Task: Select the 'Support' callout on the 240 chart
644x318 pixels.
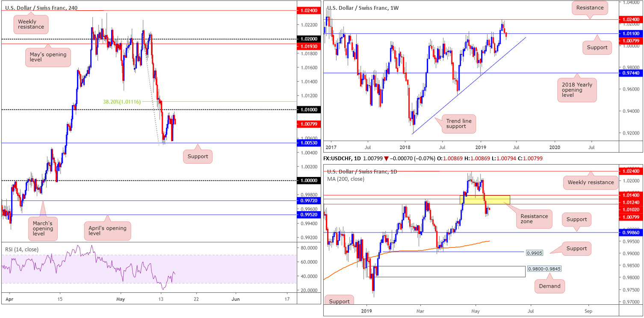Action: [x=198, y=156]
